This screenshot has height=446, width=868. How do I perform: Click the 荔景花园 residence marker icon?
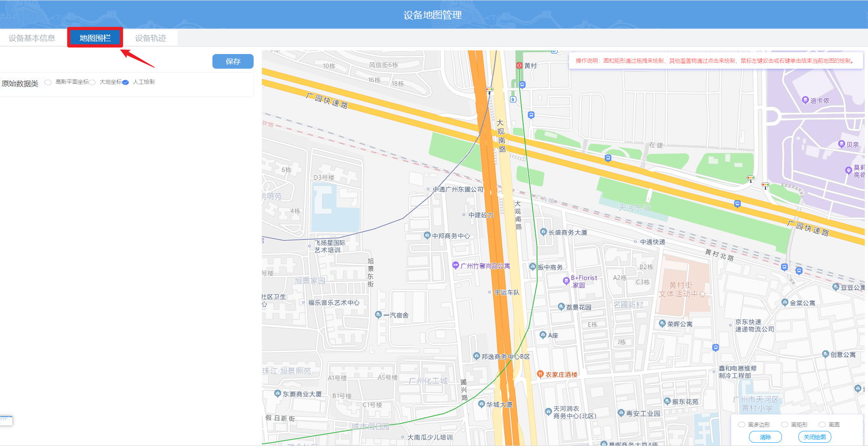click(561, 306)
